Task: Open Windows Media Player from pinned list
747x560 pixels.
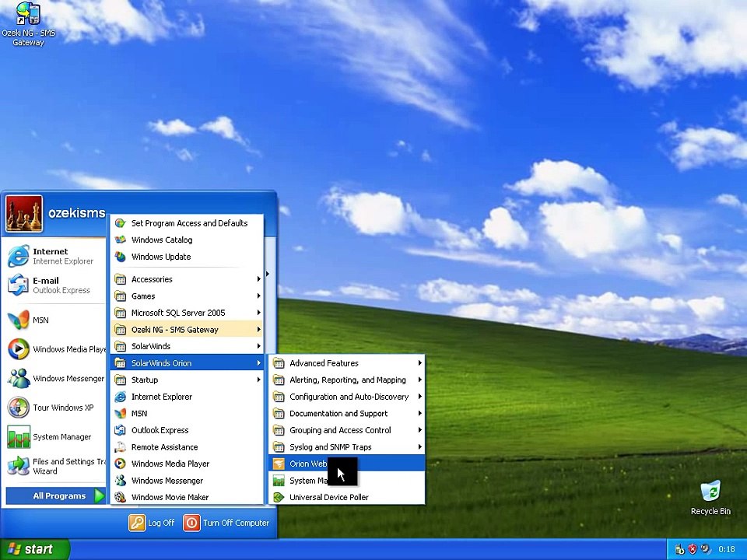Action: [x=56, y=349]
